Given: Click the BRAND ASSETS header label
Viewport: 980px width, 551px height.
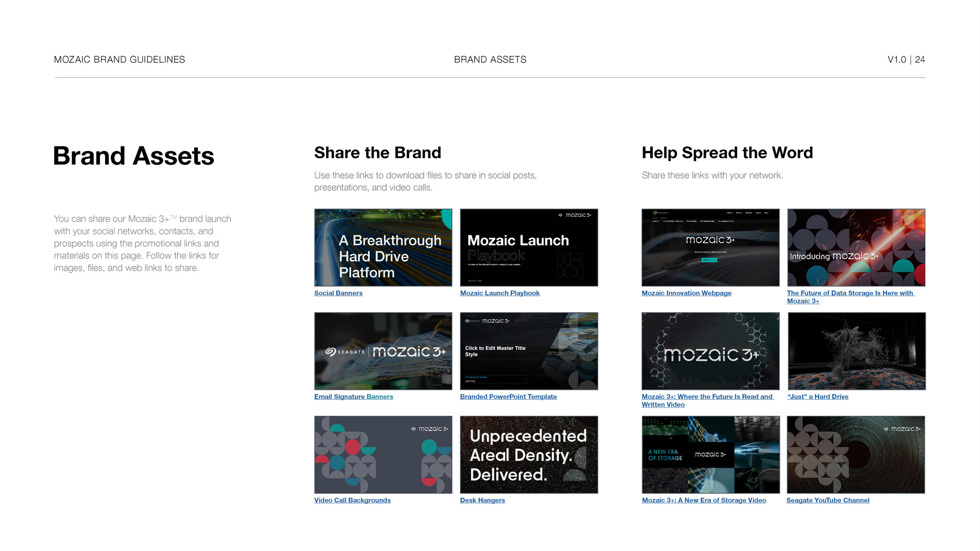Looking at the screenshot, I should point(490,60).
